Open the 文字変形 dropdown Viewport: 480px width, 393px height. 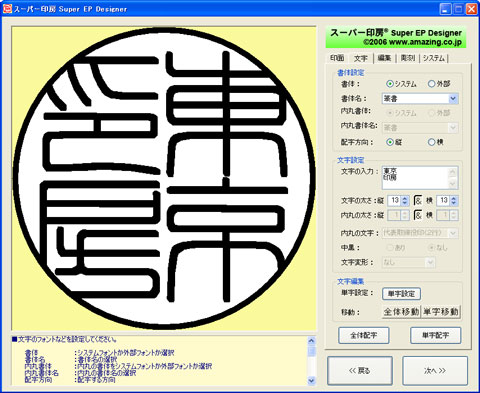tap(430, 262)
